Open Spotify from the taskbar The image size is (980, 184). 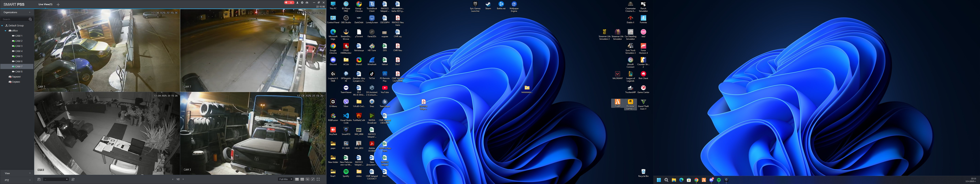coord(719,180)
